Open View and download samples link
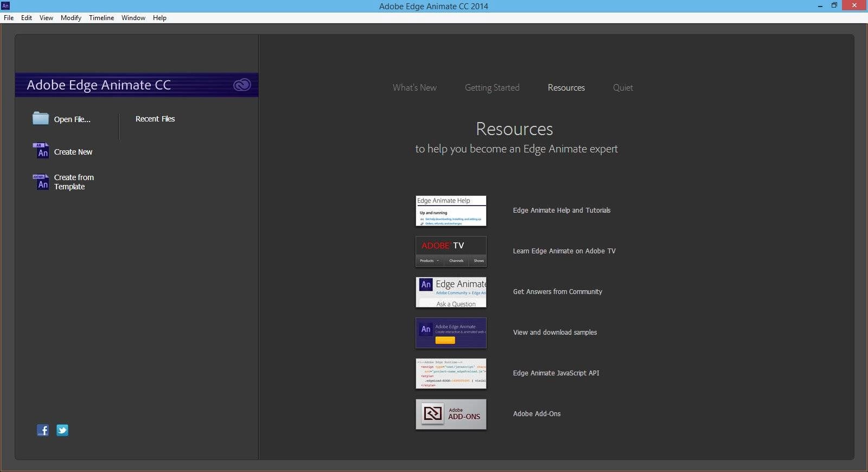 click(555, 333)
